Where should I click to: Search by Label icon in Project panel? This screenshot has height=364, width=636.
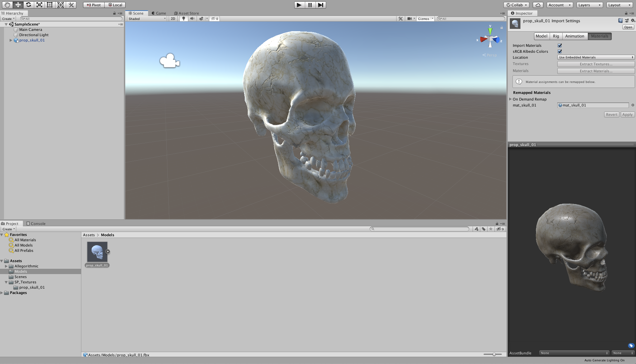pyautogui.click(x=484, y=229)
